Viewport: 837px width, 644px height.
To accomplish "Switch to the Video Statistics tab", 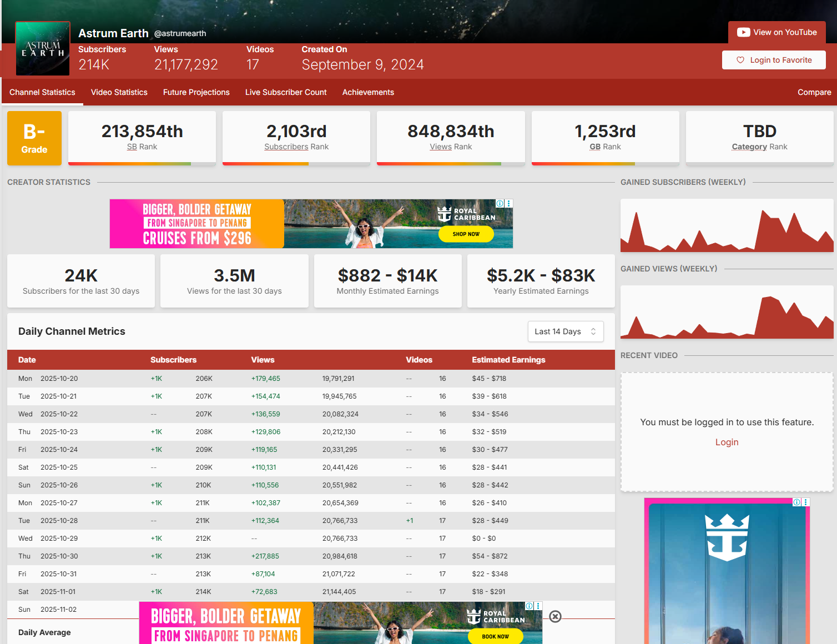I will [119, 92].
